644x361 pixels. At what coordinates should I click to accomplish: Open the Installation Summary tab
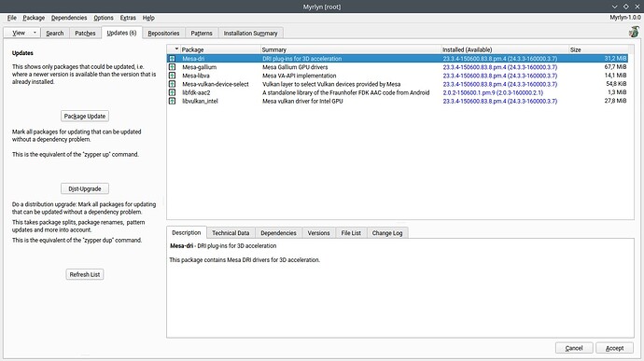(250, 34)
